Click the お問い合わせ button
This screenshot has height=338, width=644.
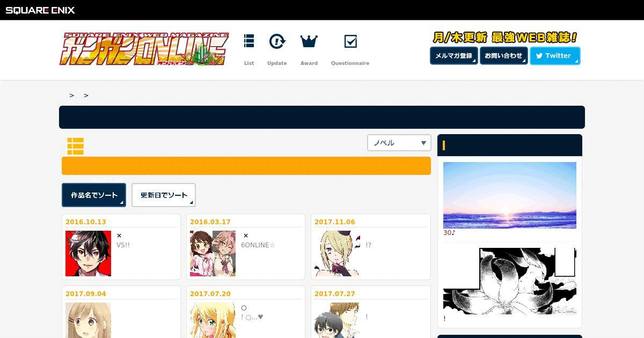503,56
